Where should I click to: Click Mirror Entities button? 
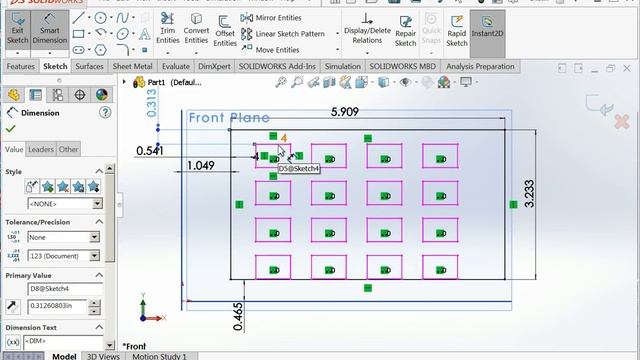(x=271, y=18)
